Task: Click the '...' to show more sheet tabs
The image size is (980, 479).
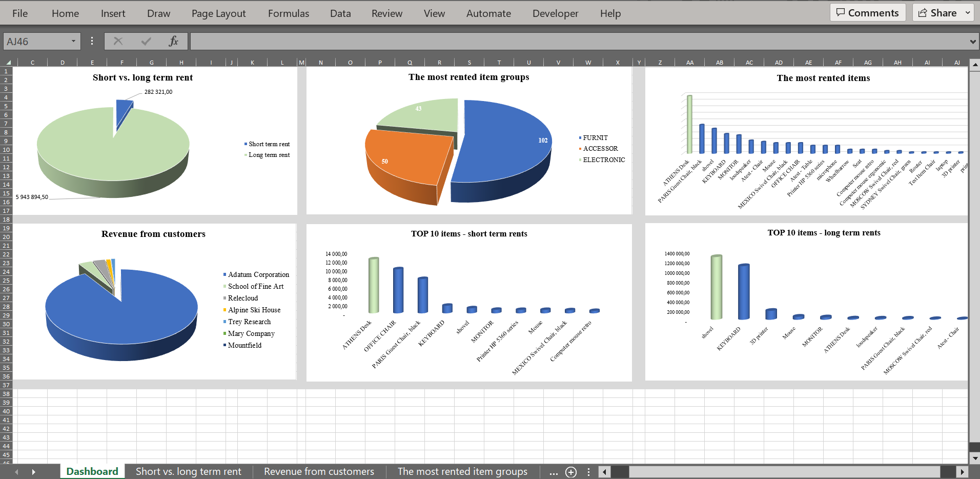Action: point(553,472)
